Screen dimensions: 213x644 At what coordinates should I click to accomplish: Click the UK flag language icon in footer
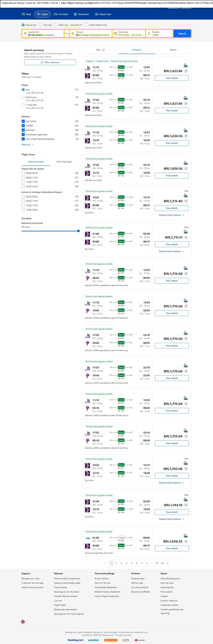pyautogui.click(x=23, y=621)
